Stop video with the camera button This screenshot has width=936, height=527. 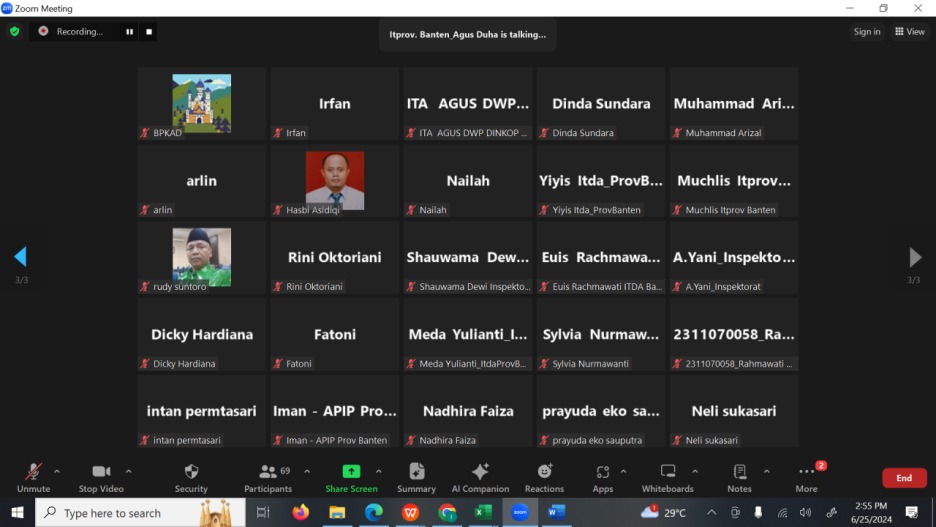point(101,472)
